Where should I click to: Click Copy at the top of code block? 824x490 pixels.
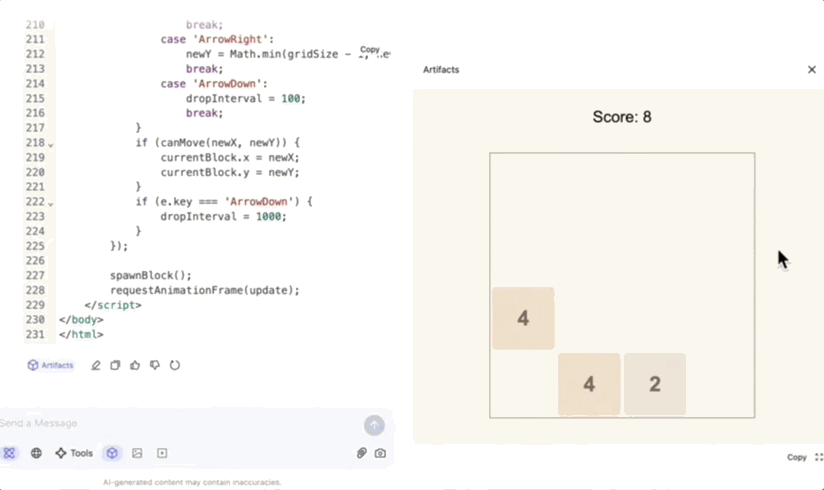tap(370, 49)
